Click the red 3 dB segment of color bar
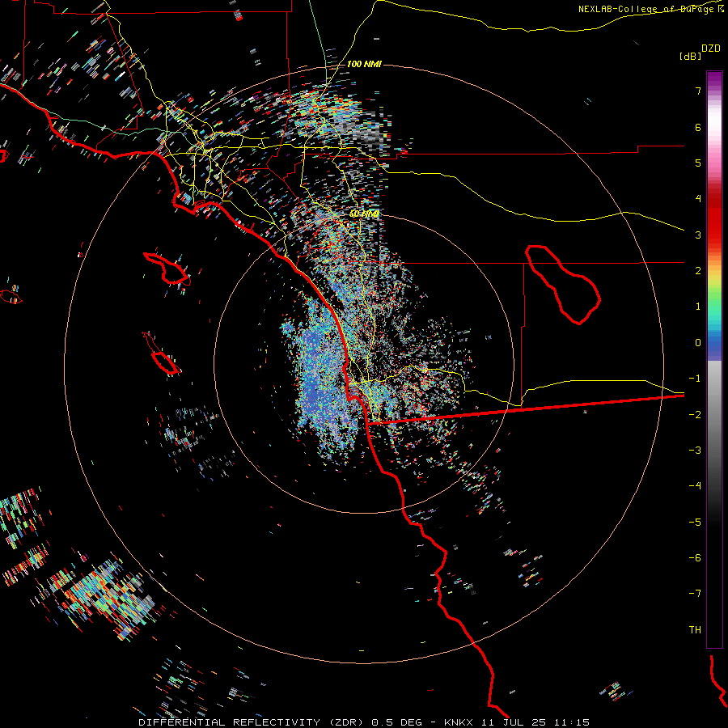The width and height of the screenshot is (728, 728). (714, 235)
